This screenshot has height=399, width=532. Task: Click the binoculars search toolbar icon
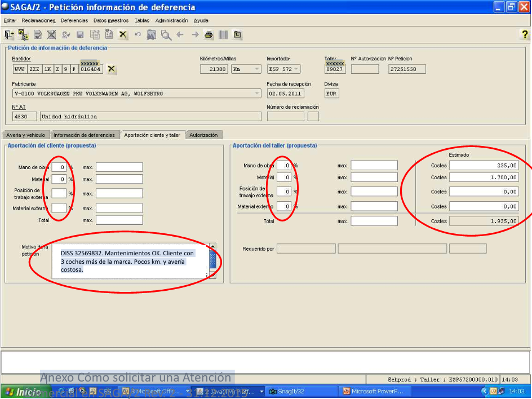tap(152, 34)
